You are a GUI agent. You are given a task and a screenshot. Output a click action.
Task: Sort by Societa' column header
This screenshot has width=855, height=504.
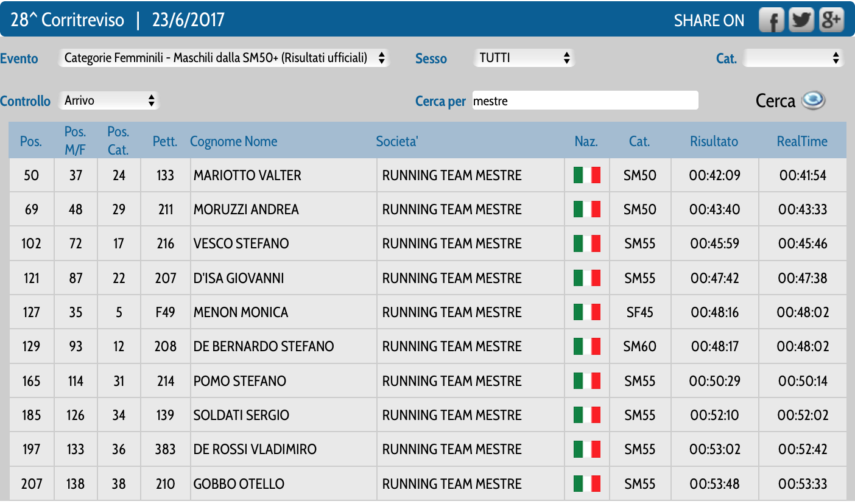point(396,141)
